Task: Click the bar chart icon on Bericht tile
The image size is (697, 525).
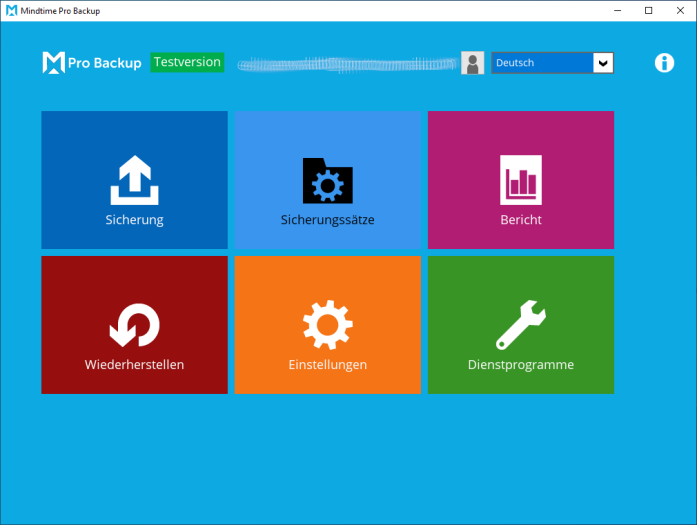Action: click(x=521, y=180)
